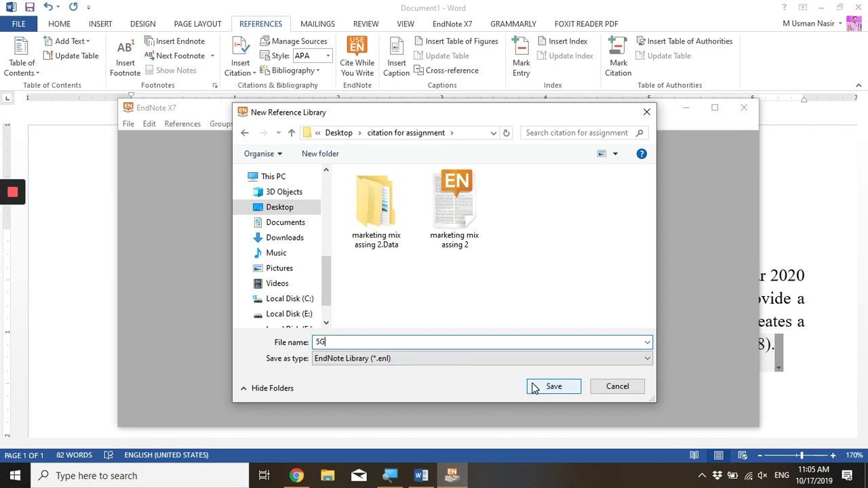Click the navigation pane scrollbar
Screen dimensions: 868x488
pyautogui.click(x=326, y=281)
